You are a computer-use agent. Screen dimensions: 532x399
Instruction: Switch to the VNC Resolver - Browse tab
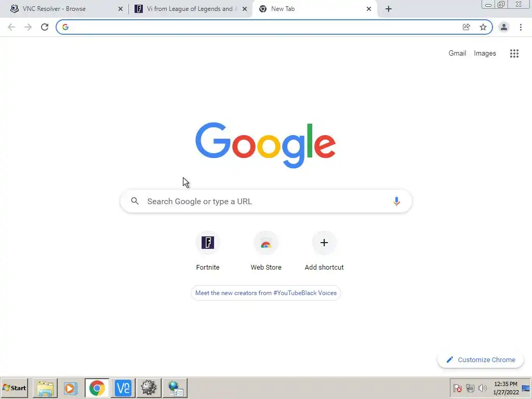tap(66, 9)
